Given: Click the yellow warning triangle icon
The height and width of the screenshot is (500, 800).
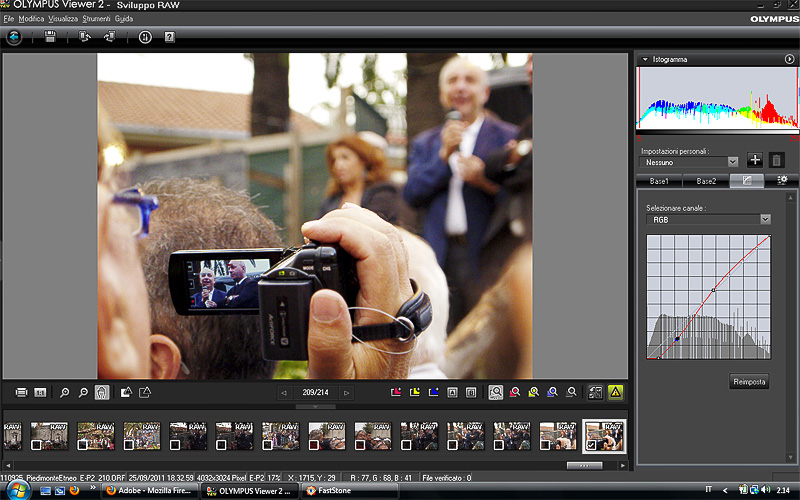Looking at the screenshot, I should [x=616, y=393].
